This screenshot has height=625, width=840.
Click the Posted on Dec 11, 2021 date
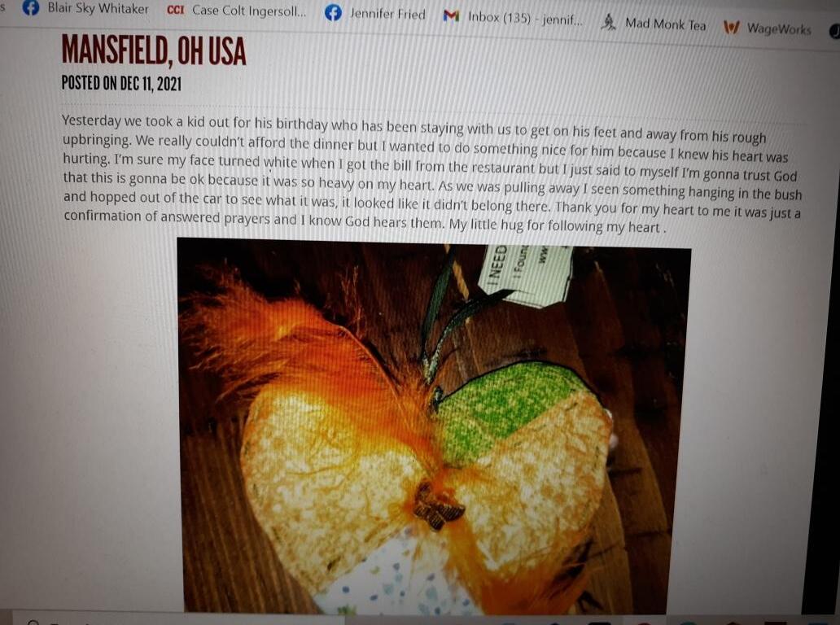[x=121, y=83]
